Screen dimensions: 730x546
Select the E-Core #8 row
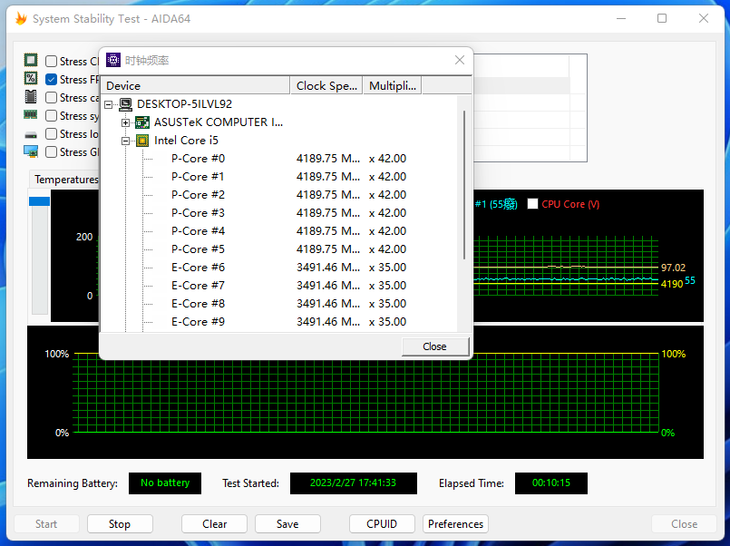click(x=278, y=304)
